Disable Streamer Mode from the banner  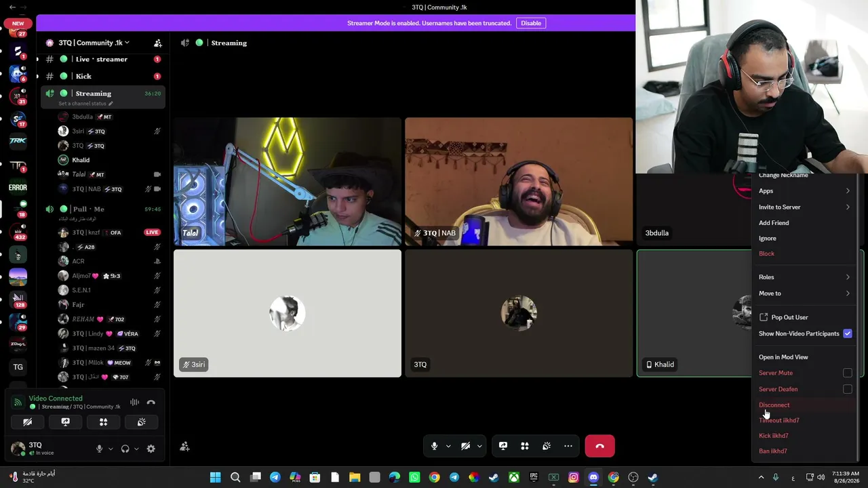click(x=531, y=23)
